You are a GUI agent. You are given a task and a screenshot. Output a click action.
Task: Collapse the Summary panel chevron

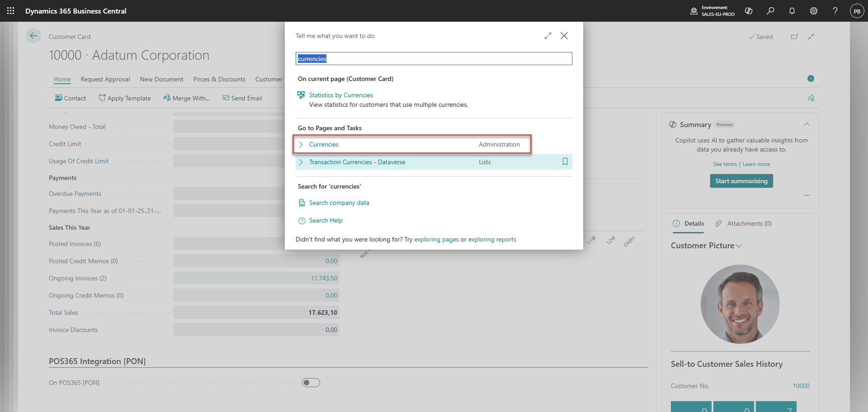807,124
